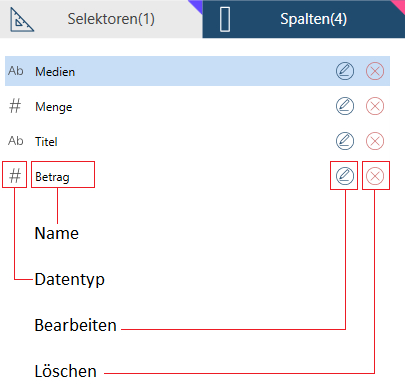The width and height of the screenshot is (405, 382).
Task: Click the Ab data type icon for Medien
Action: click(16, 71)
